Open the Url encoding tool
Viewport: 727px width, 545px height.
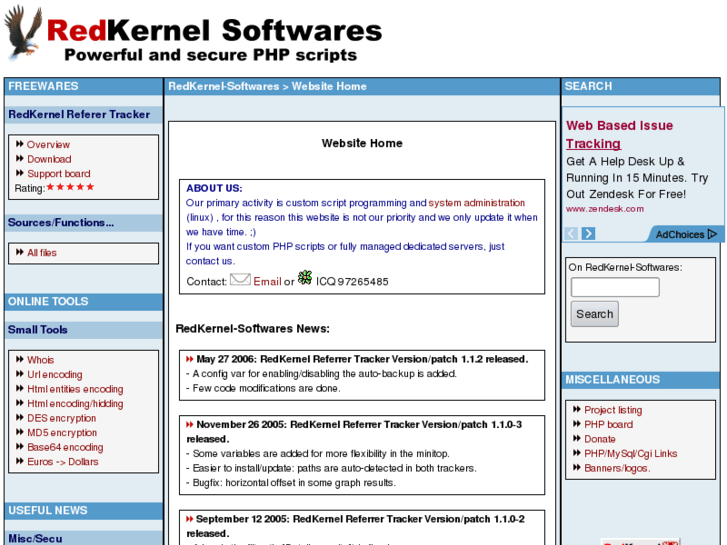55,374
